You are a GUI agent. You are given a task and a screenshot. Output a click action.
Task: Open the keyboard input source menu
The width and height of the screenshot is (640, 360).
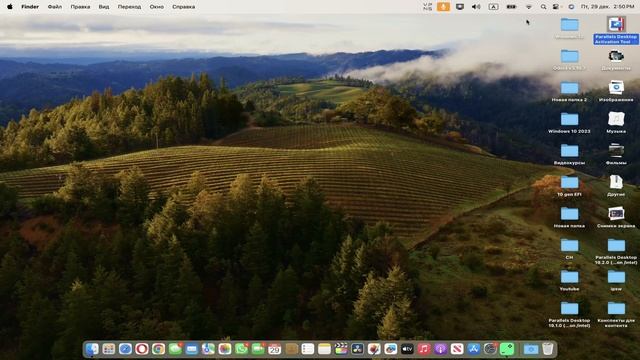(493, 7)
